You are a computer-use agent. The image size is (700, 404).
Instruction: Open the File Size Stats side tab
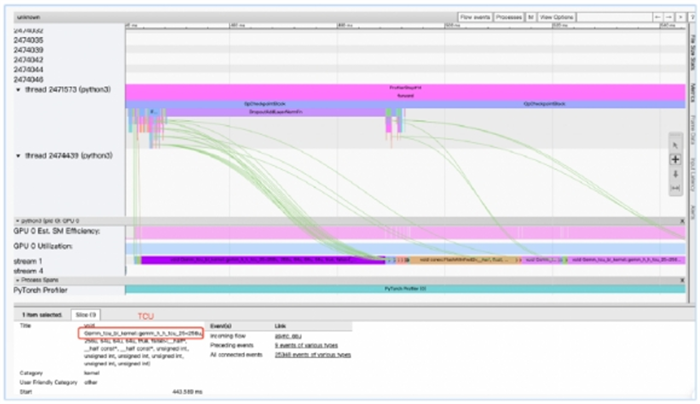coord(693,52)
